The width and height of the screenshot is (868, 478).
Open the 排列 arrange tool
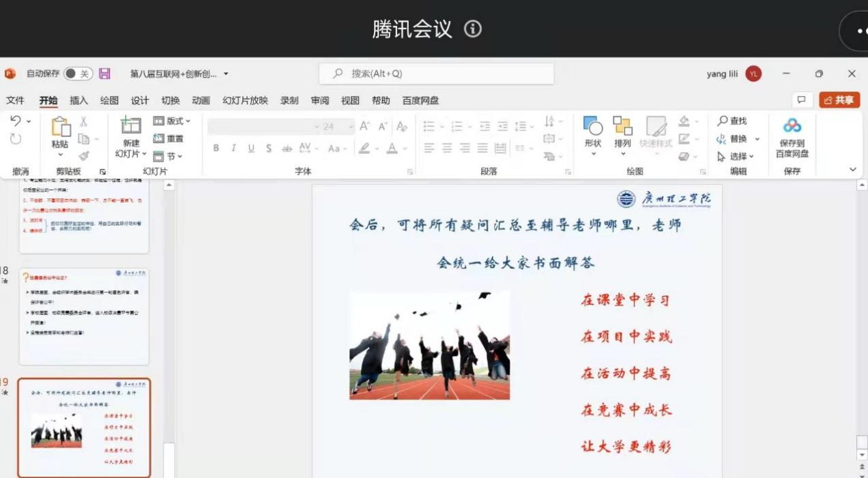click(622, 126)
